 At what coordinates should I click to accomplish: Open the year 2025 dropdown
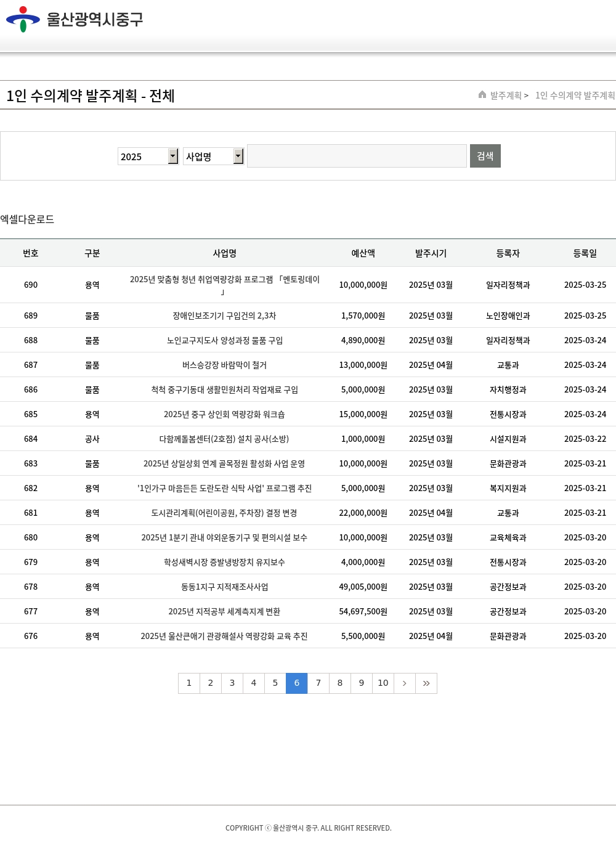pyautogui.click(x=148, y=157)
